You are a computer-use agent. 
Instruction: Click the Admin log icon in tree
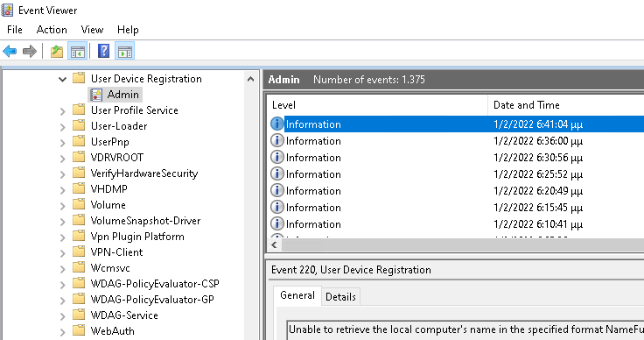(96, 95)
